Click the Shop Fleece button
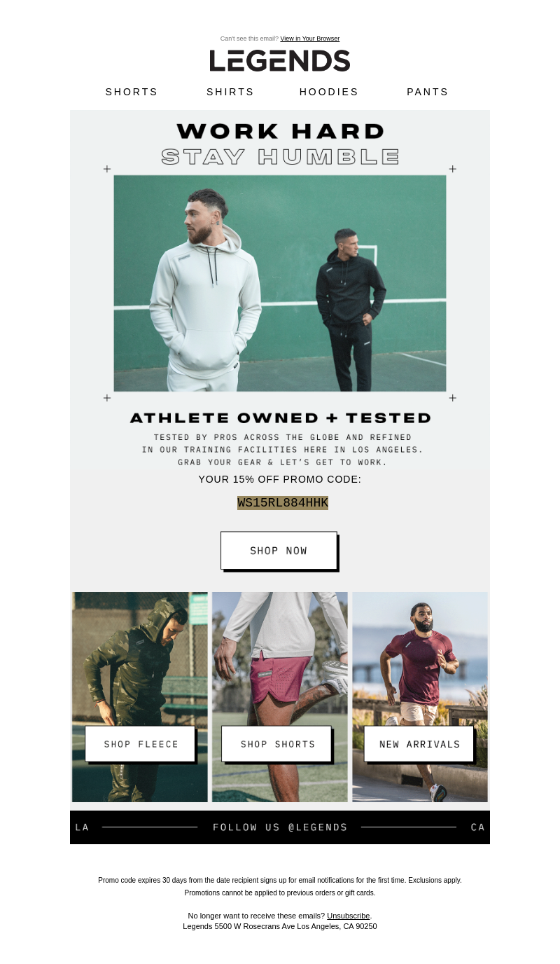Viewport: 560px width, 964px height. pyautogui.click(x=141, y=744)
